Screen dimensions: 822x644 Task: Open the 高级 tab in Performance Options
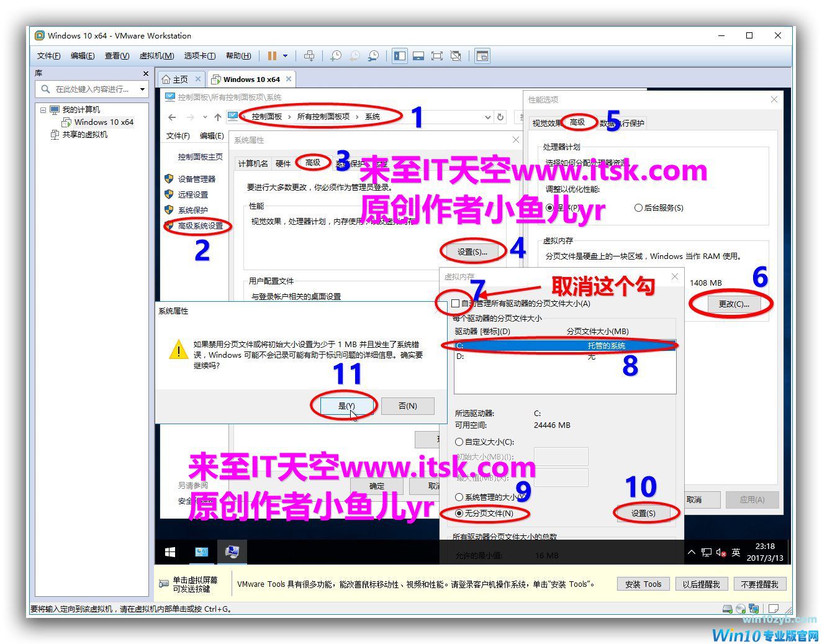click(577, 122)
